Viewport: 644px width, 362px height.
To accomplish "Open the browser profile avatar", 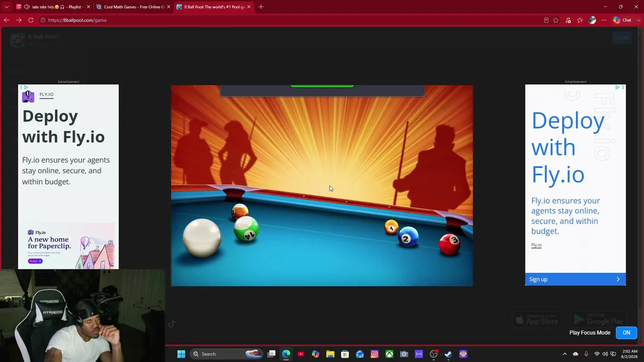I will pyautogui.click(x=592, y=20).
